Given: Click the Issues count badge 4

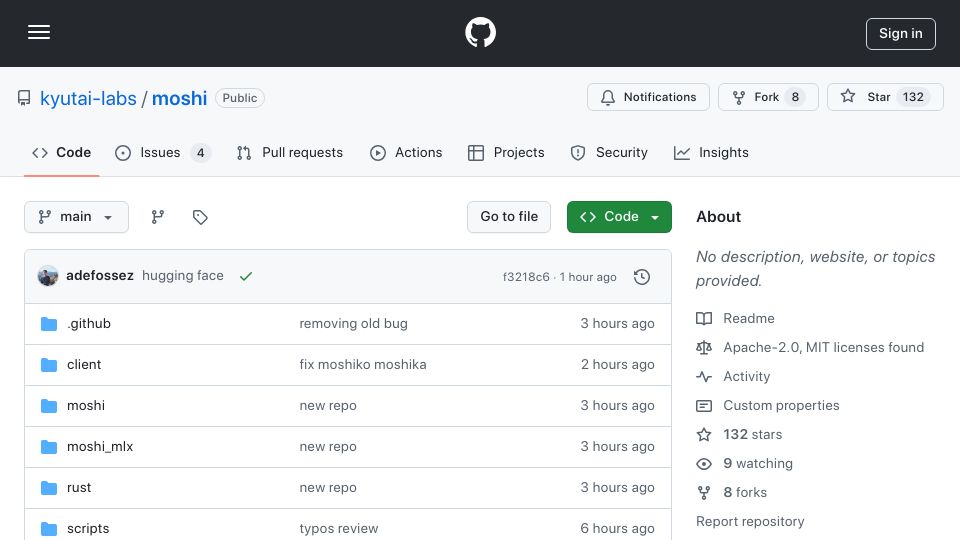Looking at the screenshot, I should click(x=200, y=152).
